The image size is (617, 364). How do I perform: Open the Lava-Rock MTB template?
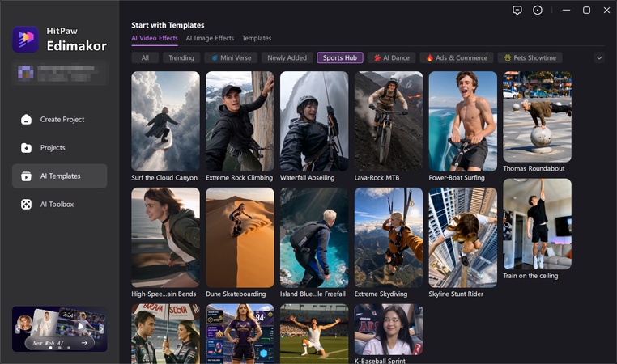click(x=389, y=121)
